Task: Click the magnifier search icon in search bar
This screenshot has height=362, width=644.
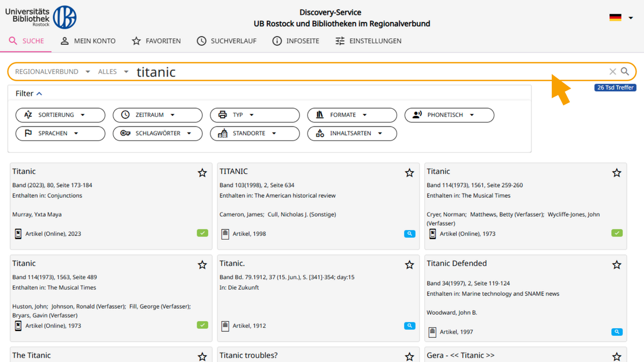Action: [x=625, y=71]
